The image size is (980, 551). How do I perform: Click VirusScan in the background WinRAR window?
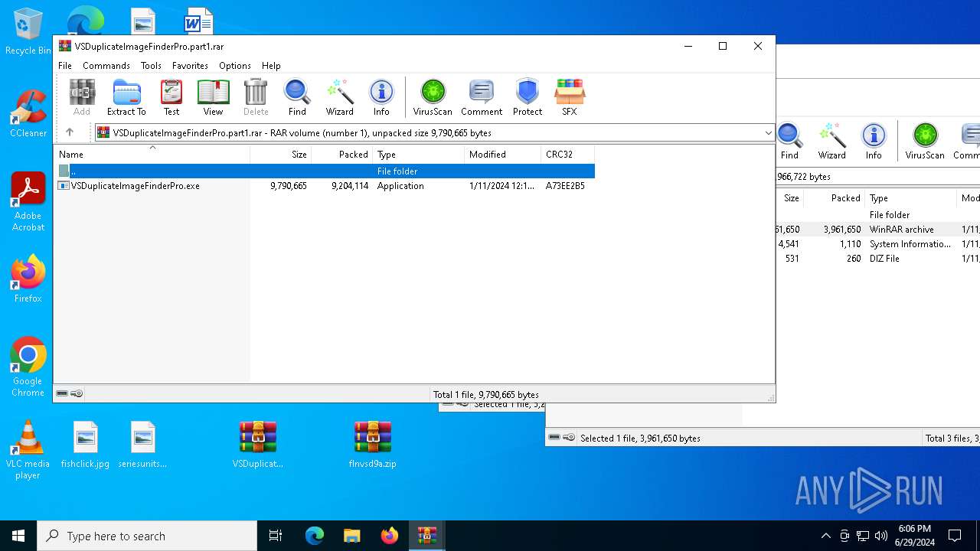coord(925,141)
